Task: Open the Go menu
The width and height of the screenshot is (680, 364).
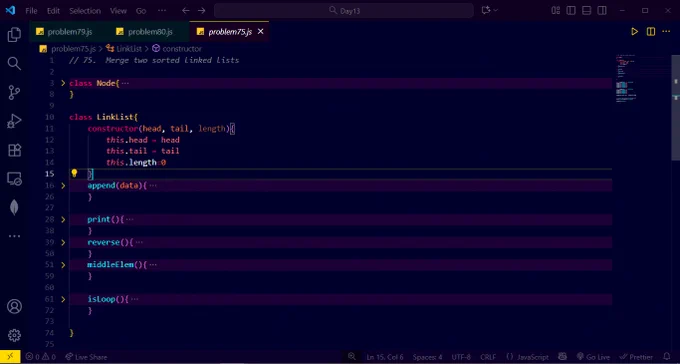Action: tap(141, 10)
